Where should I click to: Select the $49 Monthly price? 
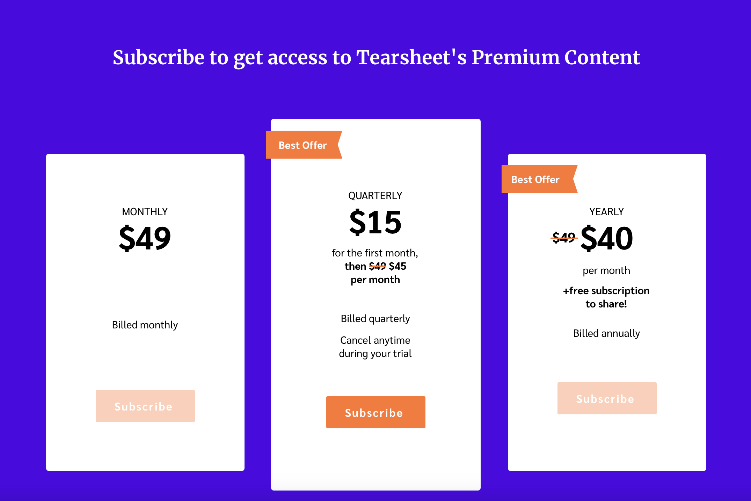(x=145, y=239)
